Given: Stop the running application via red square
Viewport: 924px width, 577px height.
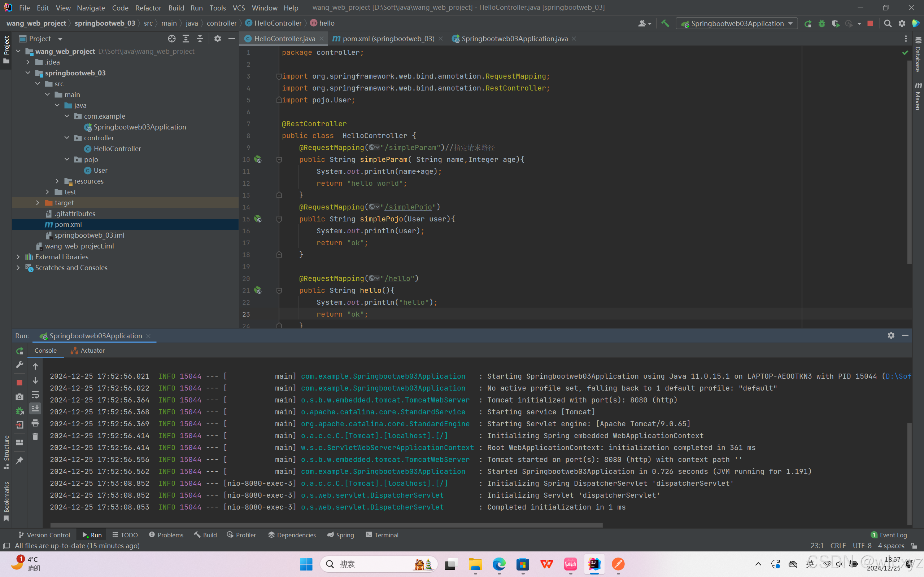Looking at the screenshot, I should pyautogui.click(x=870, y=24).
